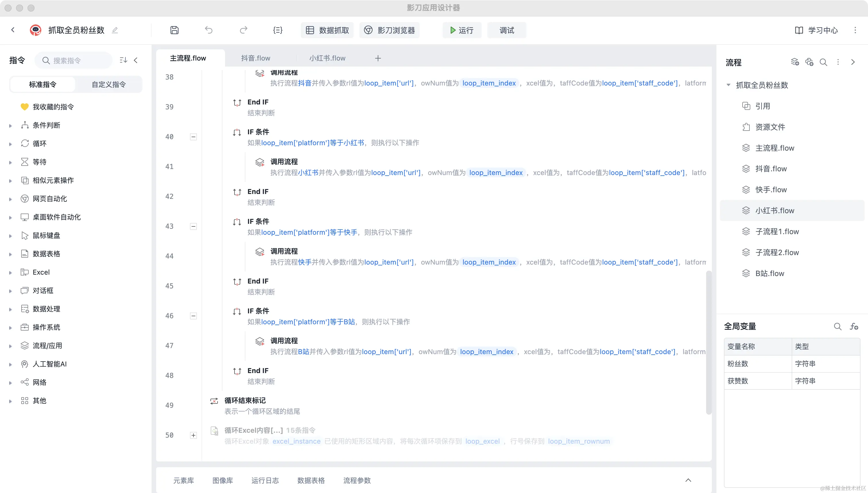Open the code view braces icon

click(x=277, y=30)
